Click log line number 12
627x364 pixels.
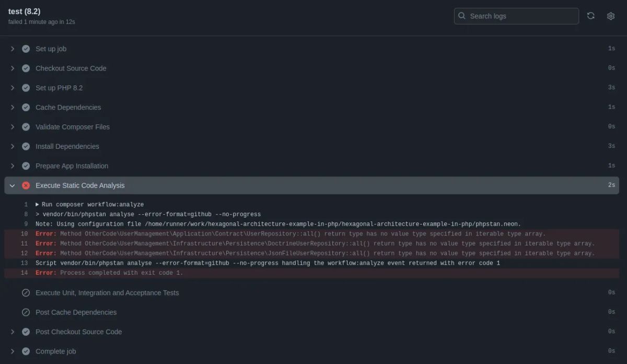point(25,253)
